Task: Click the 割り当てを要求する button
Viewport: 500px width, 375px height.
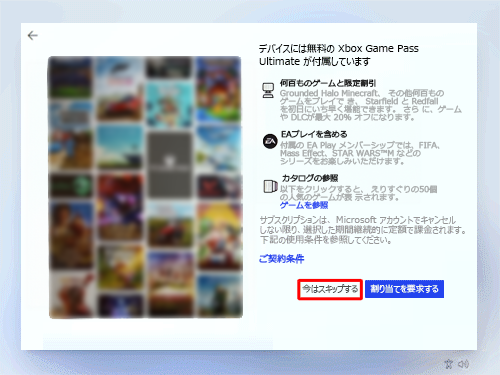Action: pyautogui.click(x=404, y=289)
